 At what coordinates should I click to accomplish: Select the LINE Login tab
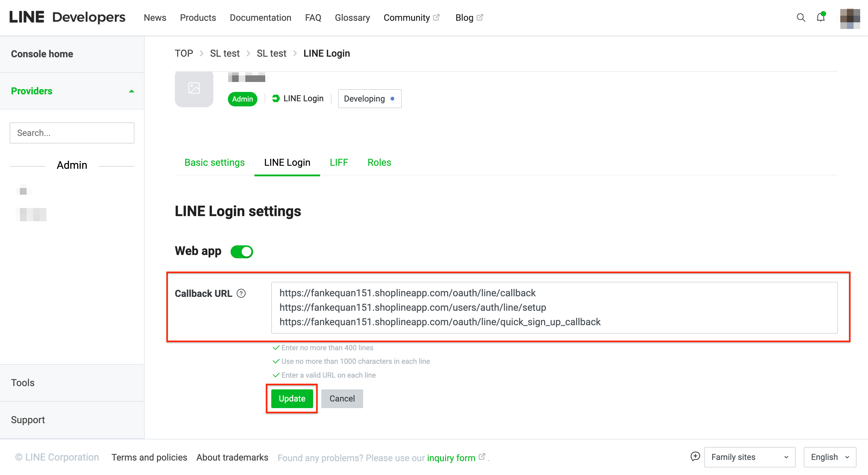click(287, 162)
